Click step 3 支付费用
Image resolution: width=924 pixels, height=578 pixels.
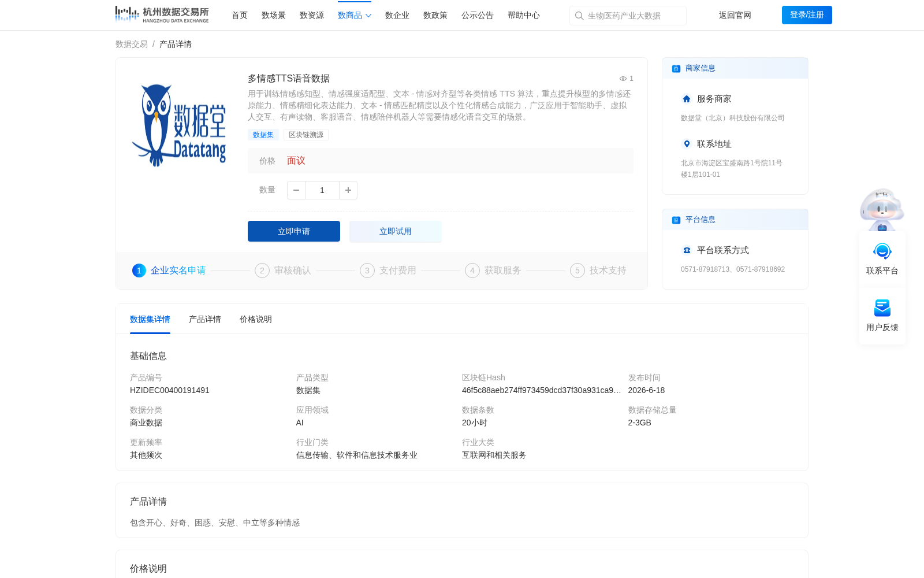pyautogui.click(x=388, y=271)
